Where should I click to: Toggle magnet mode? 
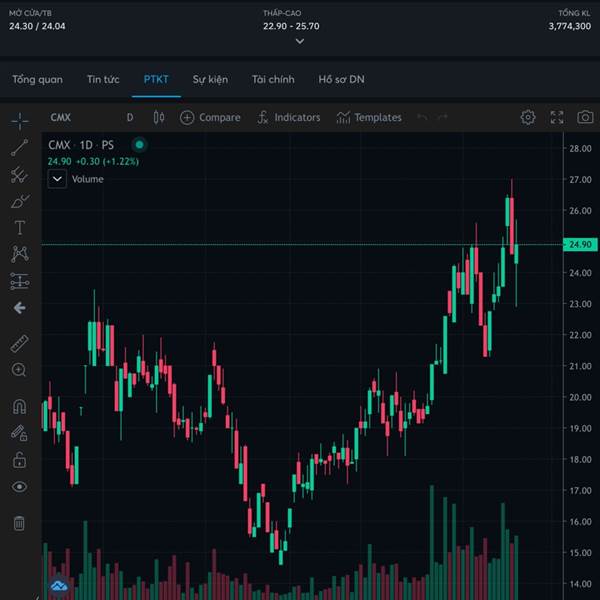(x=20, y=407)
